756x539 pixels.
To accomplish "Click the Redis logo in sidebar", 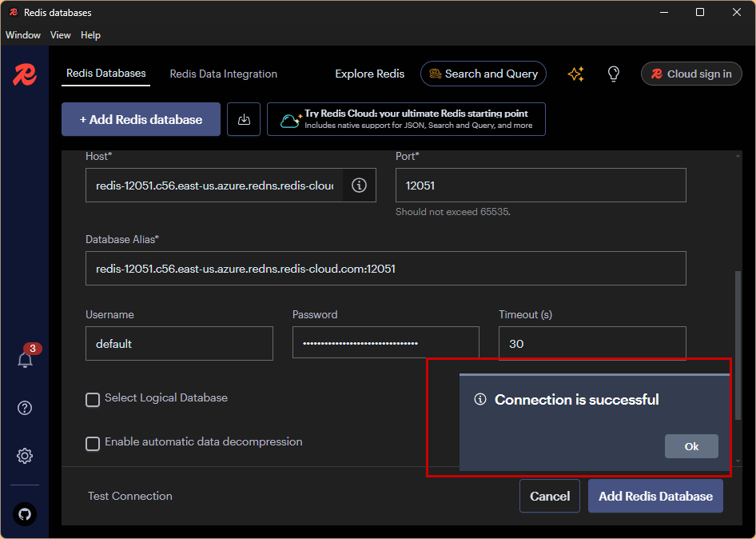I will click(25, 75).
